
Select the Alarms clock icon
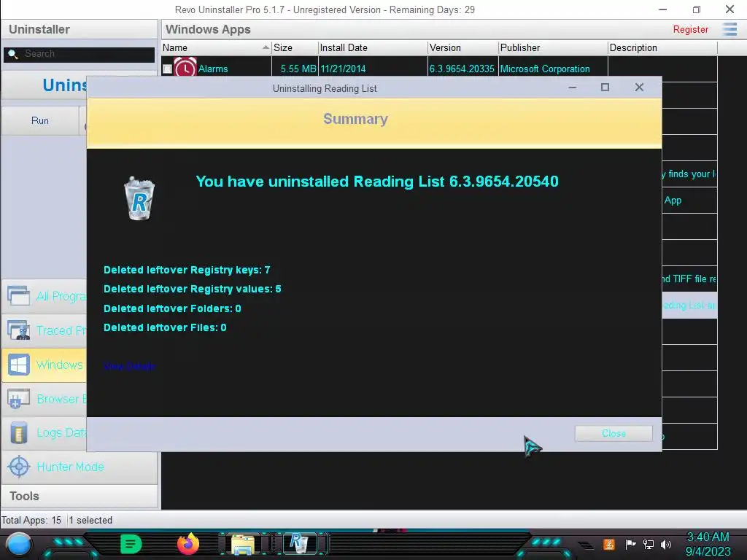185,68
